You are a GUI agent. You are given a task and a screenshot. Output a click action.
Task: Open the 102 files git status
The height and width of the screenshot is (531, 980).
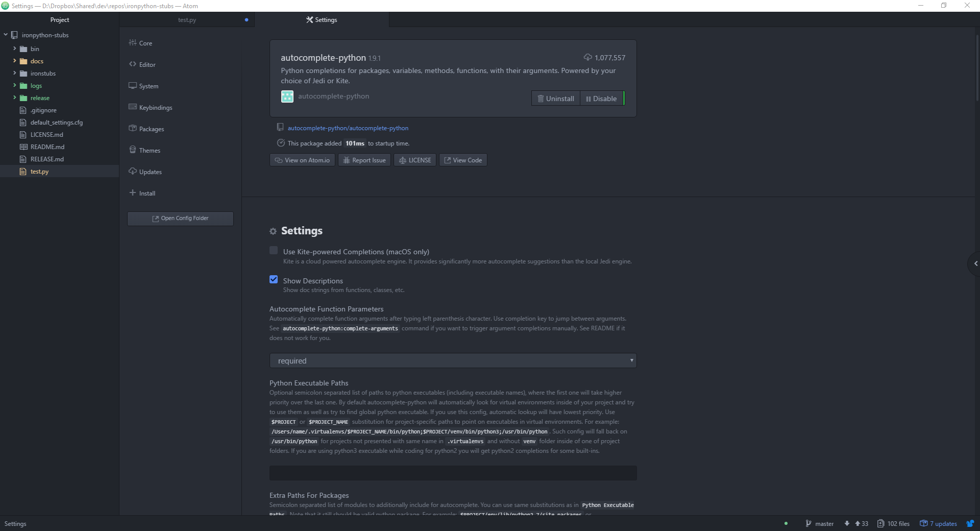[893, 523]
